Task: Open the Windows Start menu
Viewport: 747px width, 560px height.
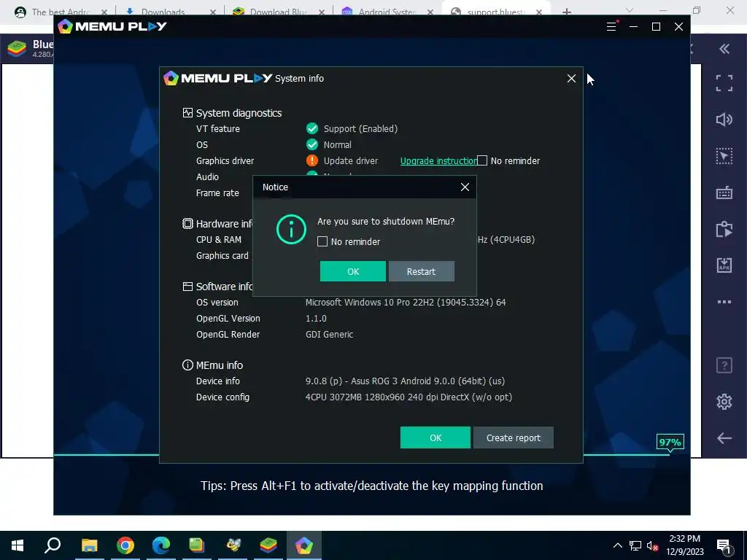Action: click(x=18, y=545)
